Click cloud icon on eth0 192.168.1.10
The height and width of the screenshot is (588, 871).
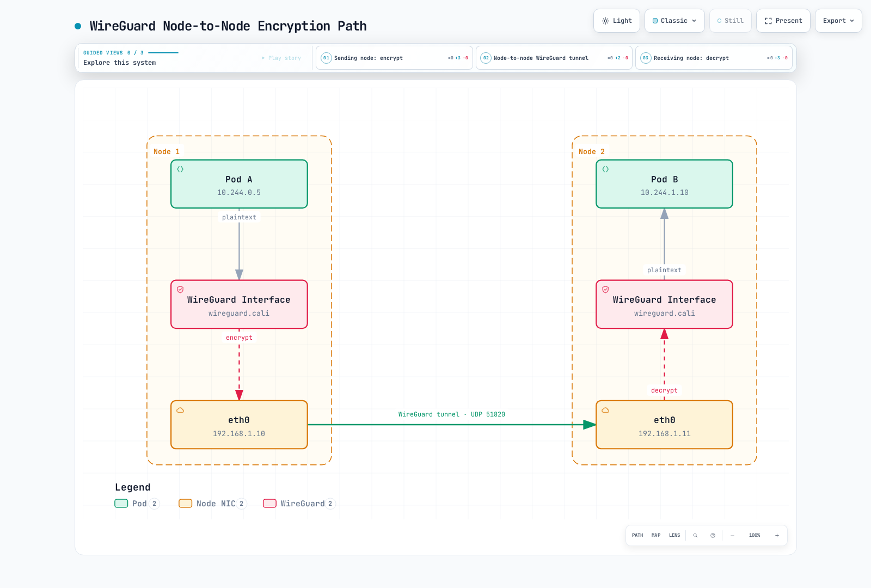pyautogui.click(x=180, y=410)
